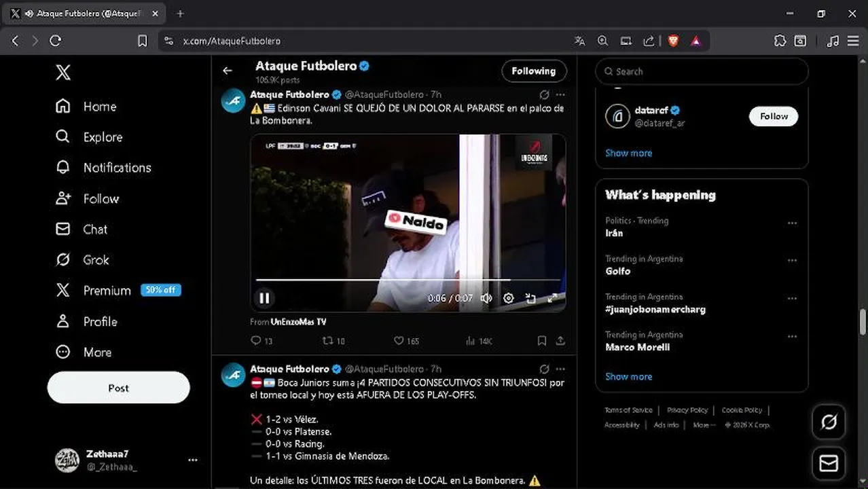Open Home from the sidebar

(x=86, y=107)
